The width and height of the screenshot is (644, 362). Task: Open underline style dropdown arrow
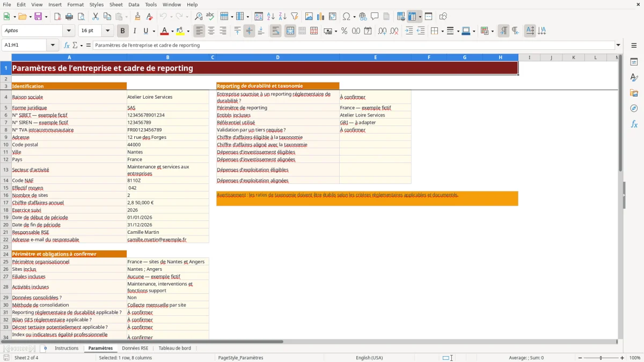tap(153, 31)
